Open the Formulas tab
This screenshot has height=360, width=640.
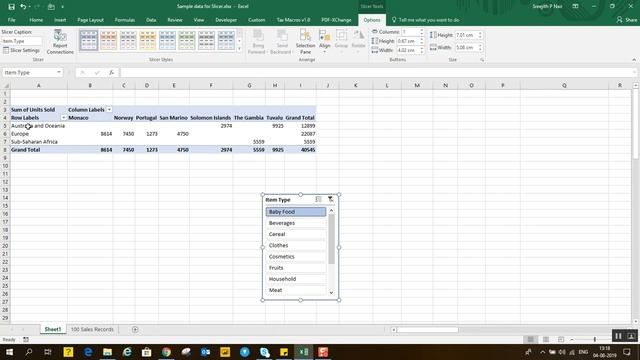pyautogui.click(x=124, y=20)
